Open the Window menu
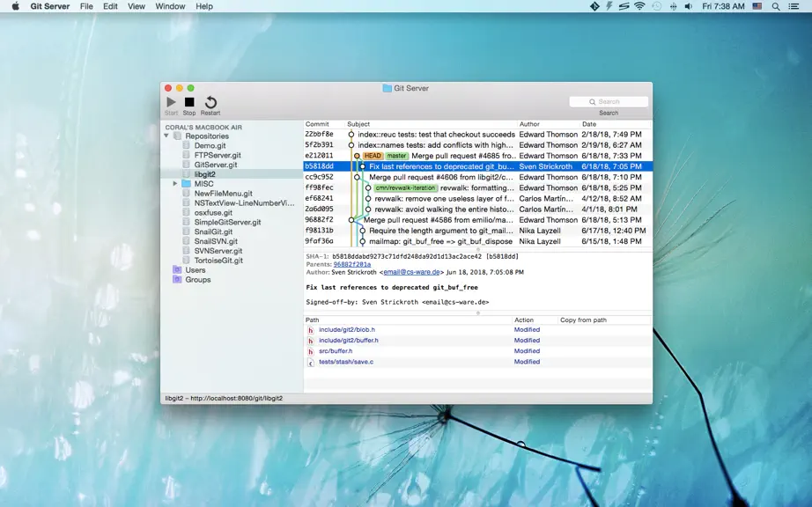 pyautogui.click(x=170, y=6)
